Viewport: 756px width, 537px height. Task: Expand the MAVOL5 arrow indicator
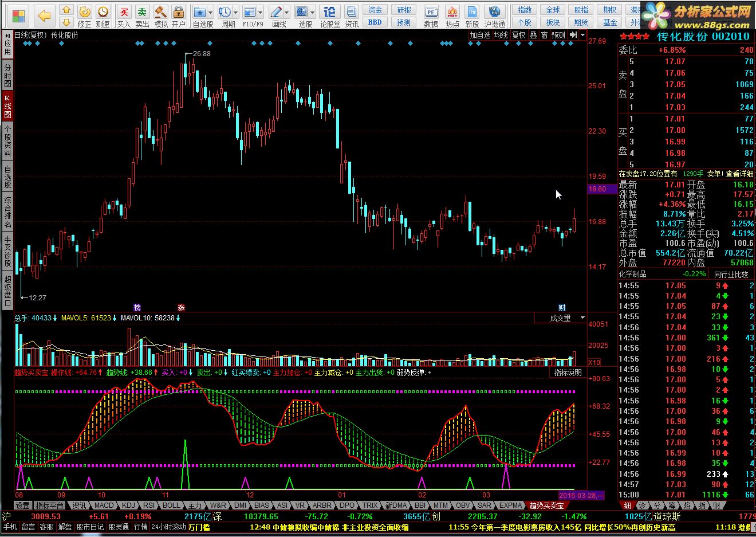point(115,318)
